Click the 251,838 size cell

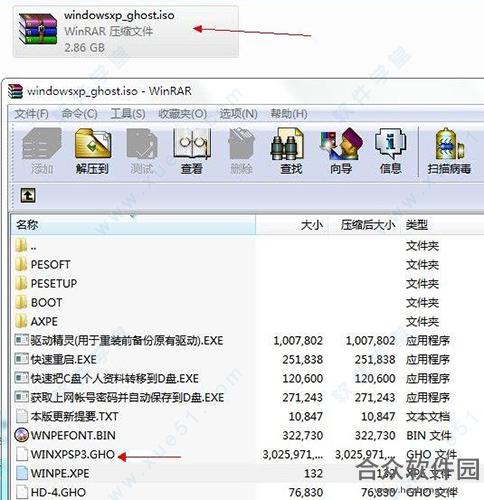click(x=303, y=360)
